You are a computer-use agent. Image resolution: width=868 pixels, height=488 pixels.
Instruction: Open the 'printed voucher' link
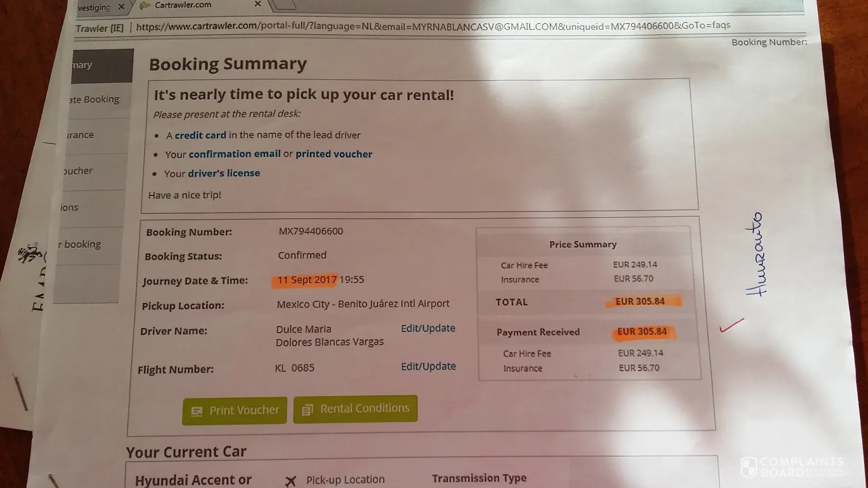(x=333, y=154)
